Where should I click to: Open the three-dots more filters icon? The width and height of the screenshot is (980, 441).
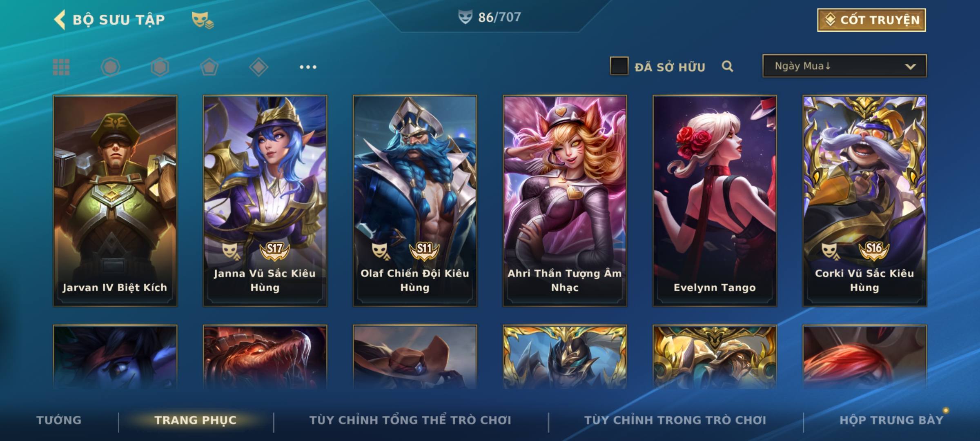point(308,67)
